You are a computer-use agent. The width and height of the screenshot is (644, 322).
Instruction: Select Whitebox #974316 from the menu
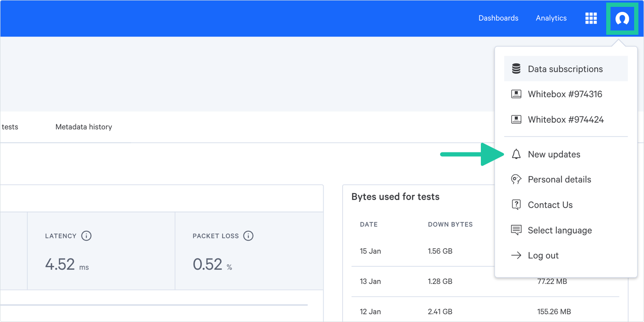coord(565,94)
